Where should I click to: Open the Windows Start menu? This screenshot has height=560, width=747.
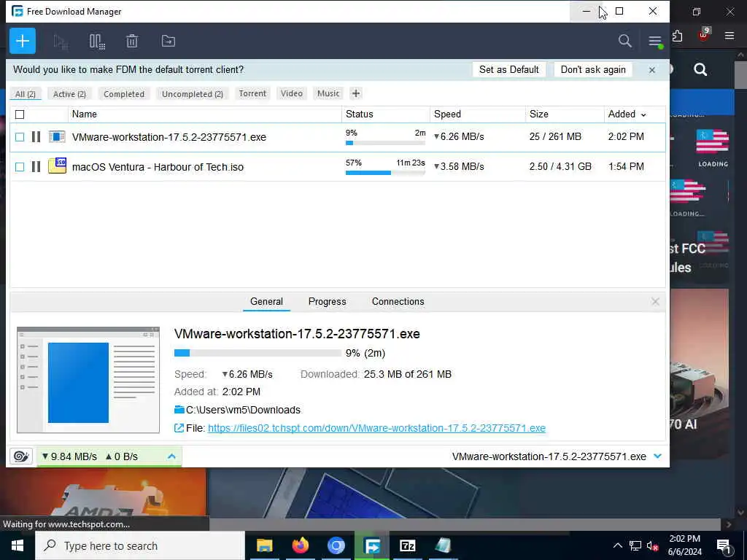[18, 545]
